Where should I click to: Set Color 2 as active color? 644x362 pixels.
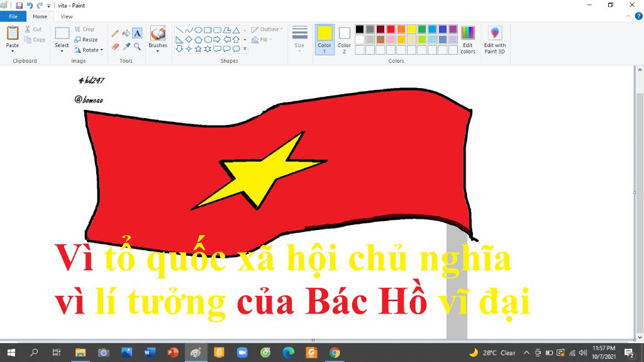click(344, 40)
